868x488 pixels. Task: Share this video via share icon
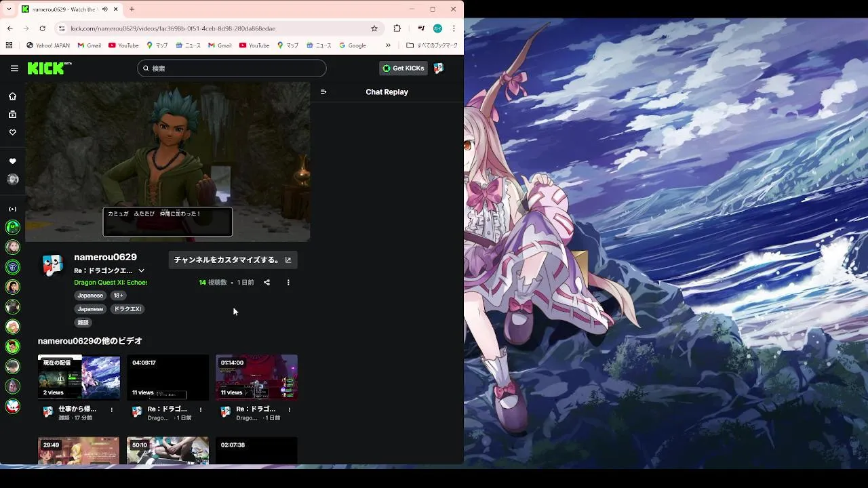(x=267, y=283)
